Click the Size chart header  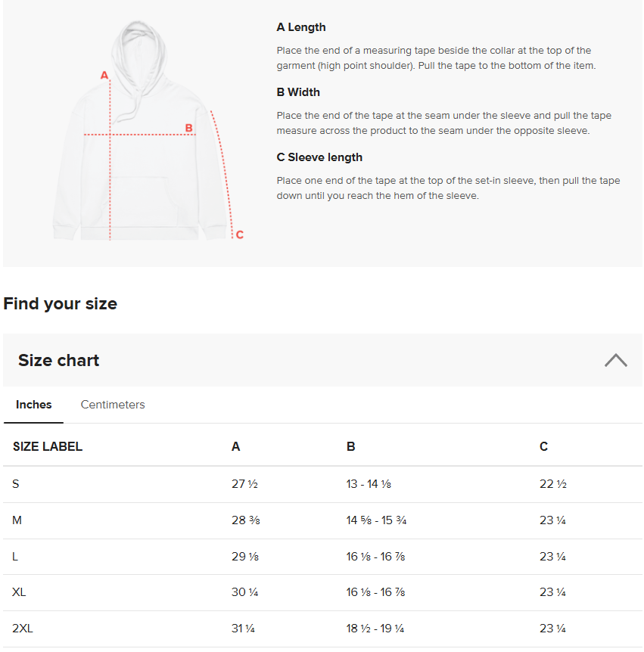click(59, 360)
